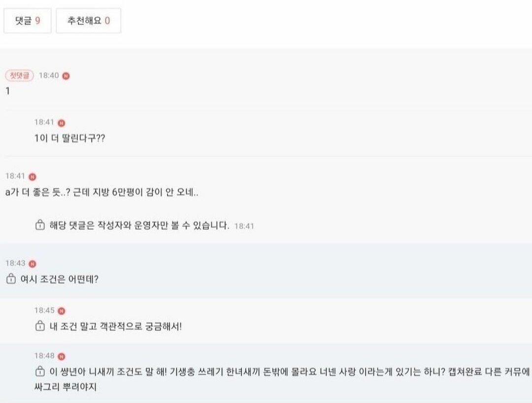Click the reply '내 조건 말고 객관적으로 궁금해서!'
532x403 pixels.
point(116,326)
